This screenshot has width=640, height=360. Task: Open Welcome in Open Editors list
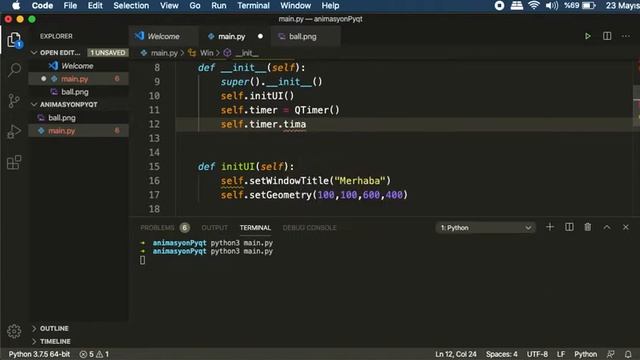(x=78, y=66)
